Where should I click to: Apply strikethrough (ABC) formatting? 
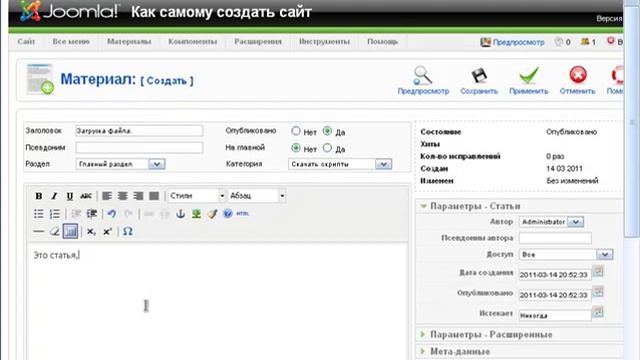(x=86, y=196)
